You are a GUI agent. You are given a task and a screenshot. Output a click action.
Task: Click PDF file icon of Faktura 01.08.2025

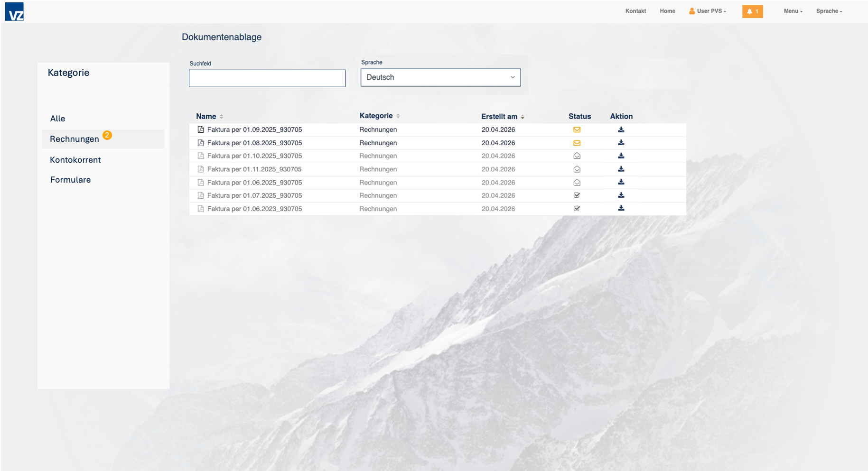201,143
